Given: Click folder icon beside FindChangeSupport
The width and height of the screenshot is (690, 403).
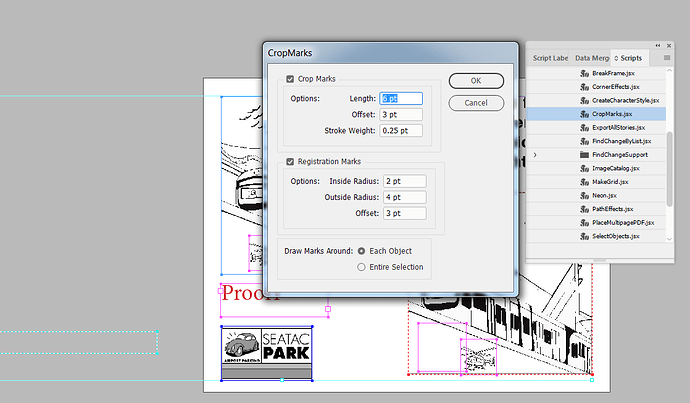Looking at the screenshot, I should pyautogui.click(x=584, y=155).
